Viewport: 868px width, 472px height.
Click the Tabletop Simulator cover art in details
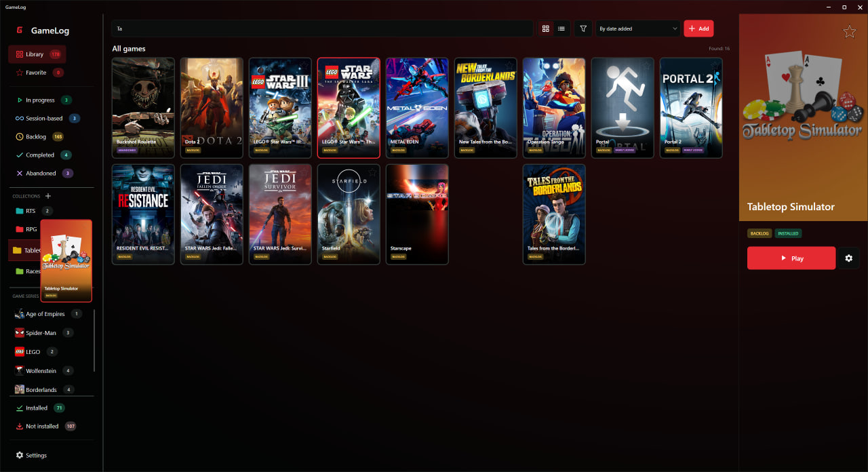(804, 117)
